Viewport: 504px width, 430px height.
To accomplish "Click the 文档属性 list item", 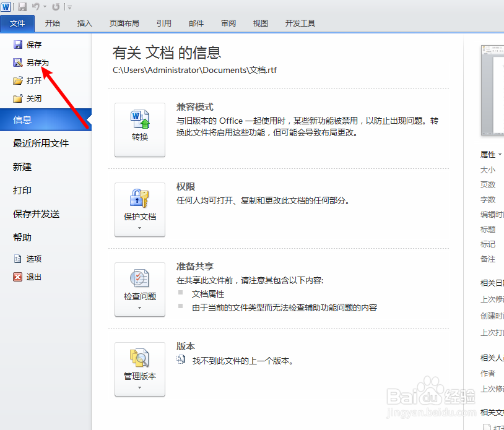I will [208, 294].
